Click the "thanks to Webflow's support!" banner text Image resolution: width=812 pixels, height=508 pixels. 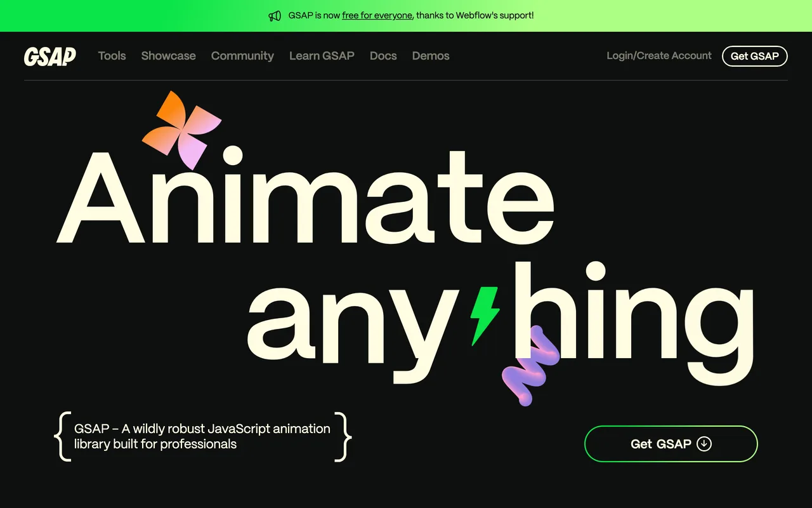[x=475, y=15]
